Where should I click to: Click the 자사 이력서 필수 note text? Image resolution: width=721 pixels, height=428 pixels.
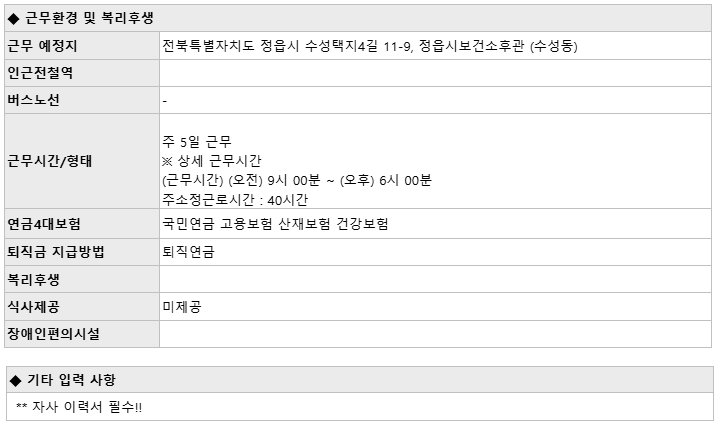point(79,407)
